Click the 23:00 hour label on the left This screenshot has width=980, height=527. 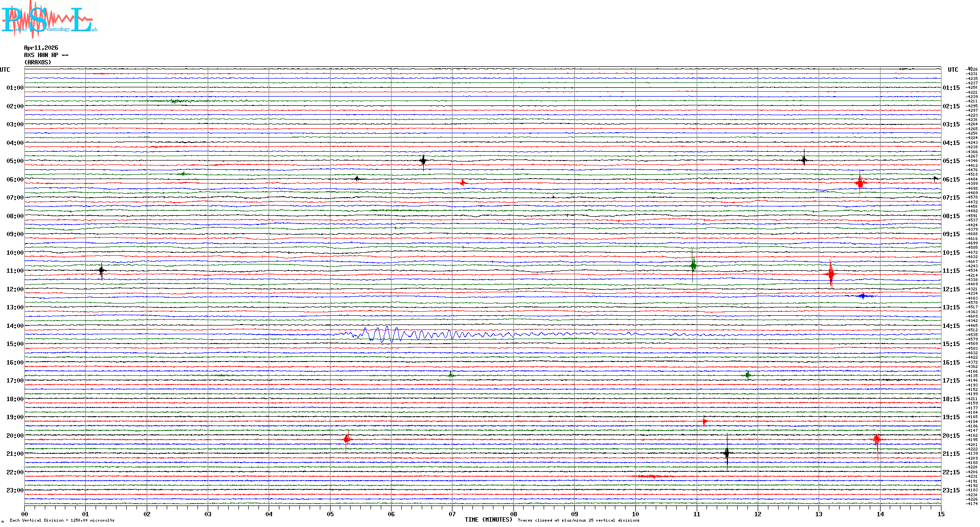(15, 490)
